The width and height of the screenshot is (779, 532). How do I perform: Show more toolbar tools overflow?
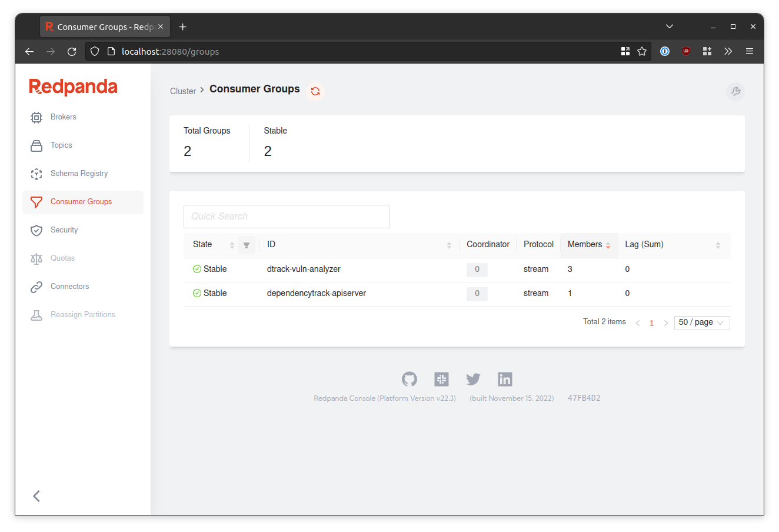click(x=728, y=52)
